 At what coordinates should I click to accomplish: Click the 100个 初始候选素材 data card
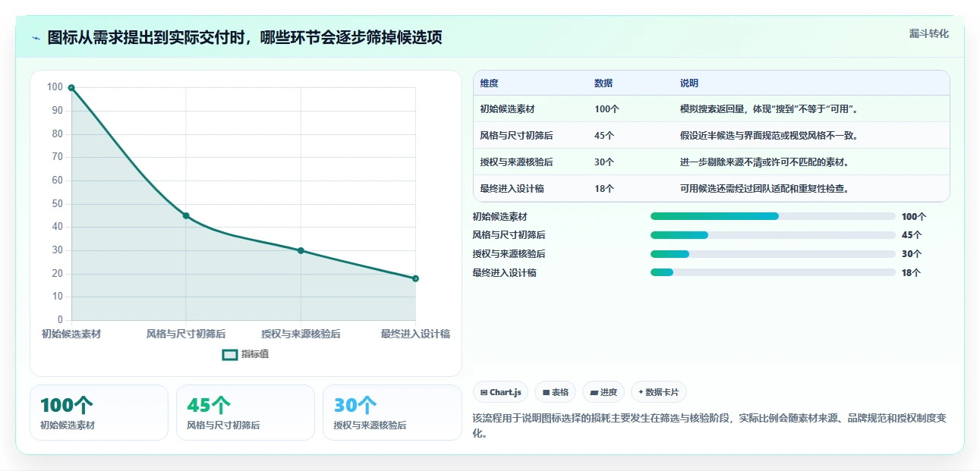point(99,413)
